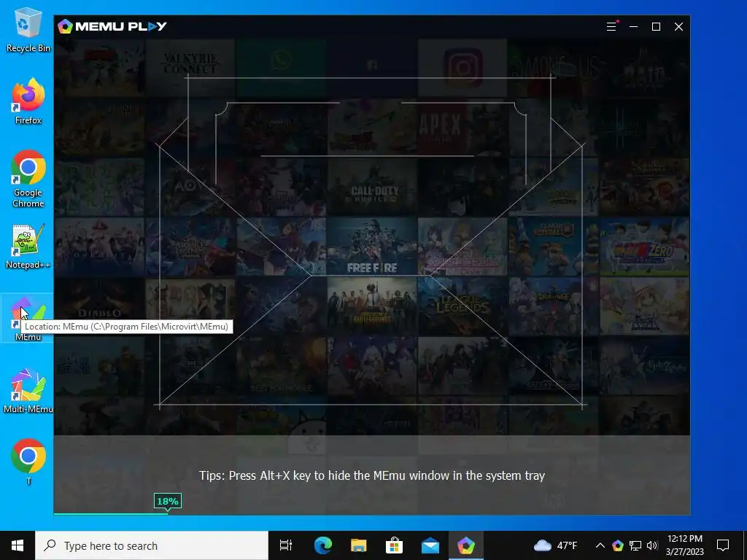Select the Notepad++ desktop shortcut
The image size is (747, 560).
coord(28,246)
